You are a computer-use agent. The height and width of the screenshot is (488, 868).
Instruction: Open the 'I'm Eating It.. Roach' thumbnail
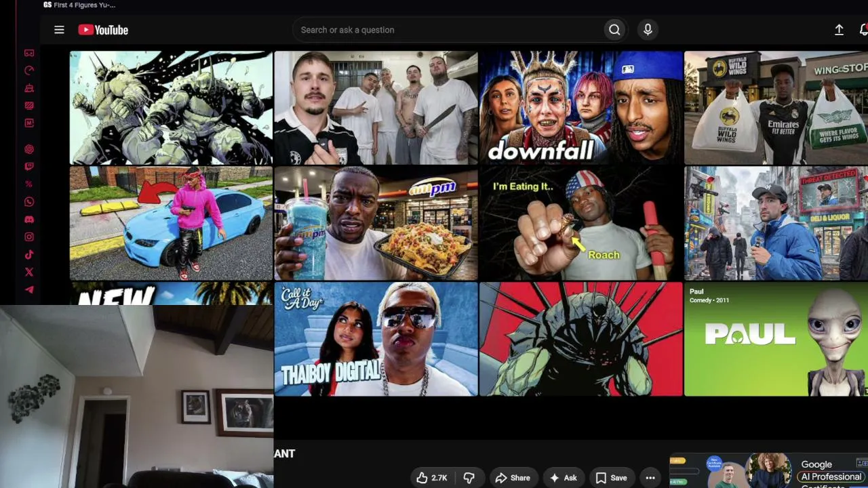(x=581, y=224)
